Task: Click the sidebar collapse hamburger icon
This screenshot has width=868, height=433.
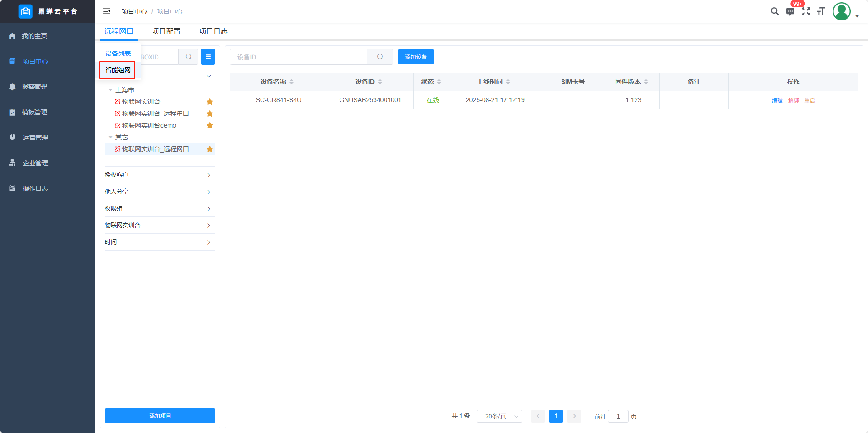Action: coord(107,11)
